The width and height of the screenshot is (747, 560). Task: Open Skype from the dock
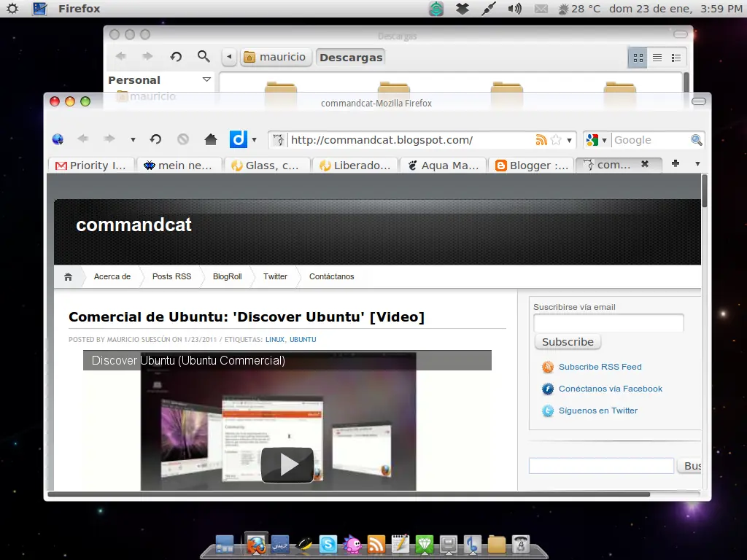[328, 543]
